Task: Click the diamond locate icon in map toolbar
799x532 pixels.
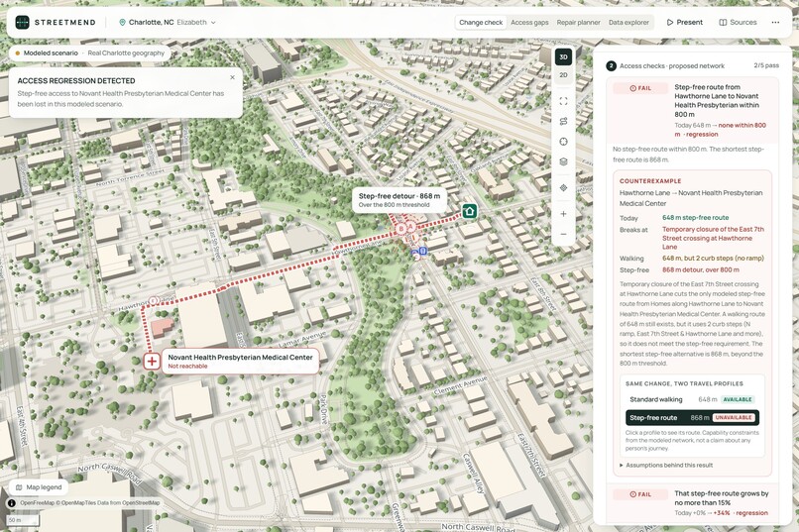Action: (x=563, y=188)
